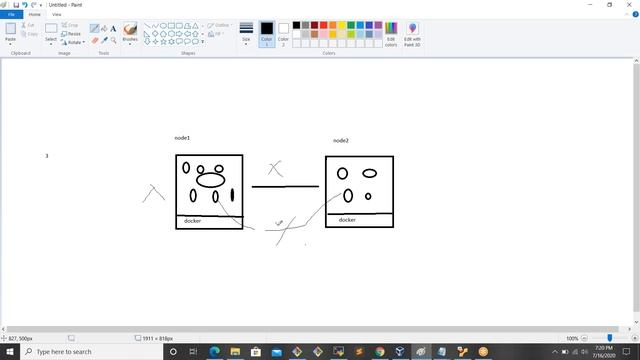The image size is (640, 360).
Task: Open the shape Fill dropdown
Action: [216, 34]
